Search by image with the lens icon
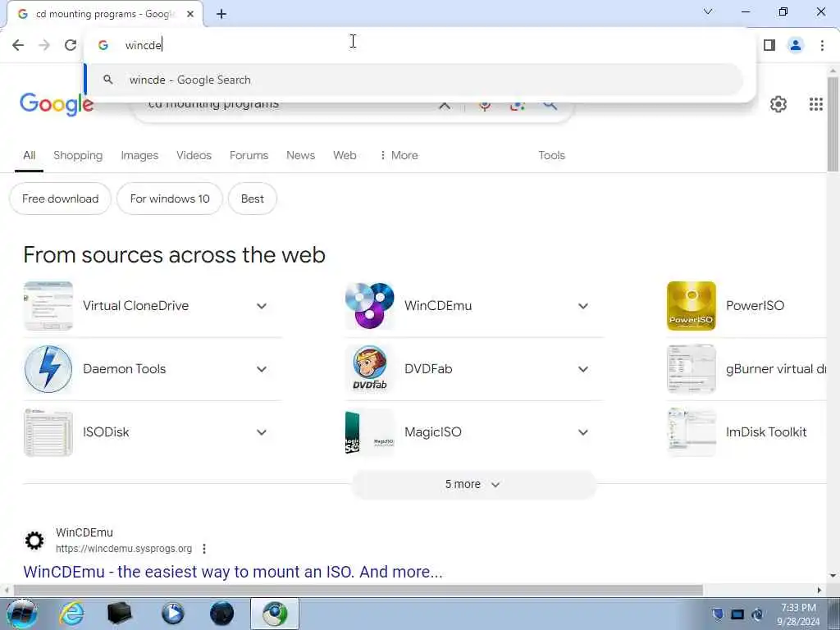Screen dimensions: 840x630 click(x=517, y=106)
